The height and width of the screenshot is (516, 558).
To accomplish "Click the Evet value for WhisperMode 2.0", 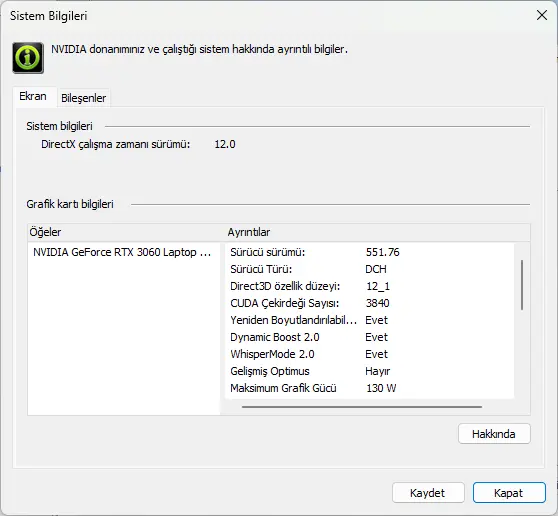I will coord(377,354).
